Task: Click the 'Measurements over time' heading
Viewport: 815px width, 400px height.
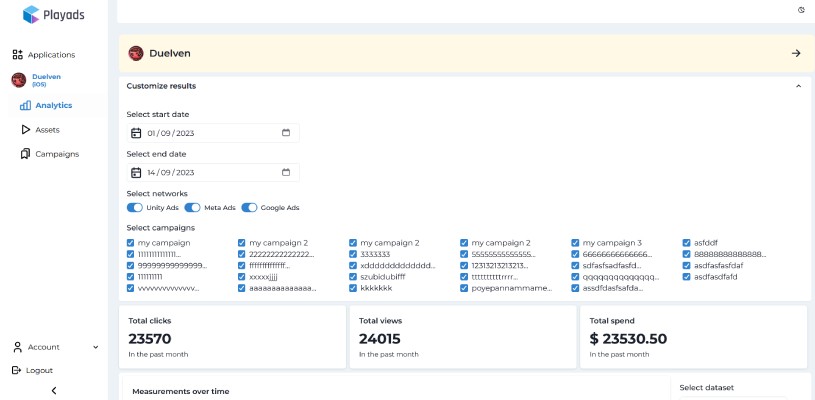Action: (180, 391)
